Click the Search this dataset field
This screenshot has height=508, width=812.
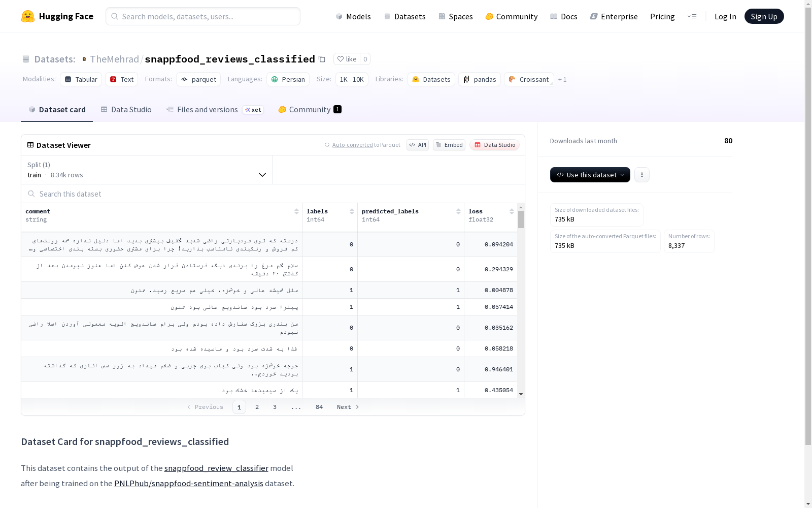(x=273, y=194)
